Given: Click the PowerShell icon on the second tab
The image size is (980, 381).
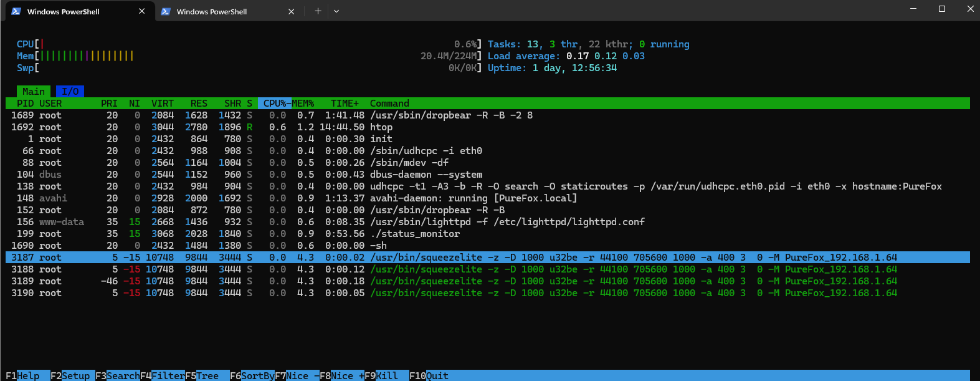Looking at the screenshot, I should (x=166, y=11).
